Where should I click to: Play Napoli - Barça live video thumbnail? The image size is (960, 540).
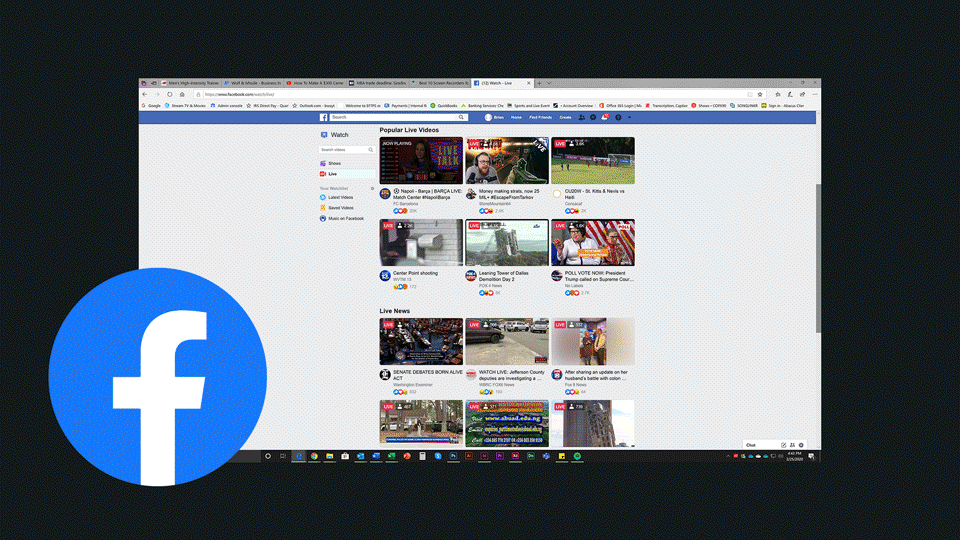421,161
